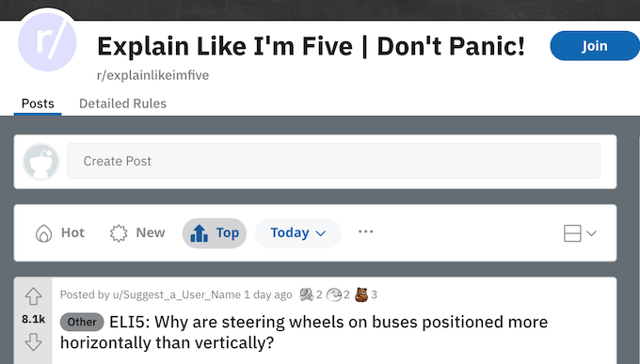Open the ELI5 steering wheels post title

click(304, 332)
